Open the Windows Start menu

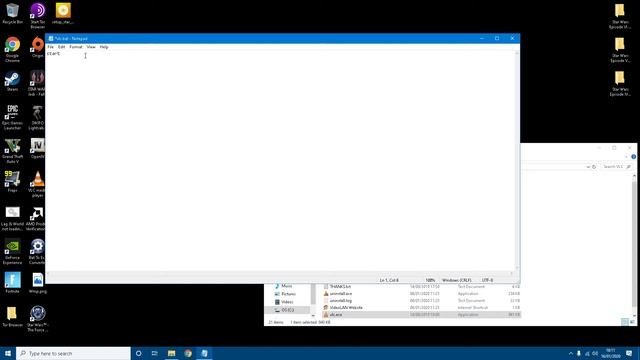(x=8, y=353)
